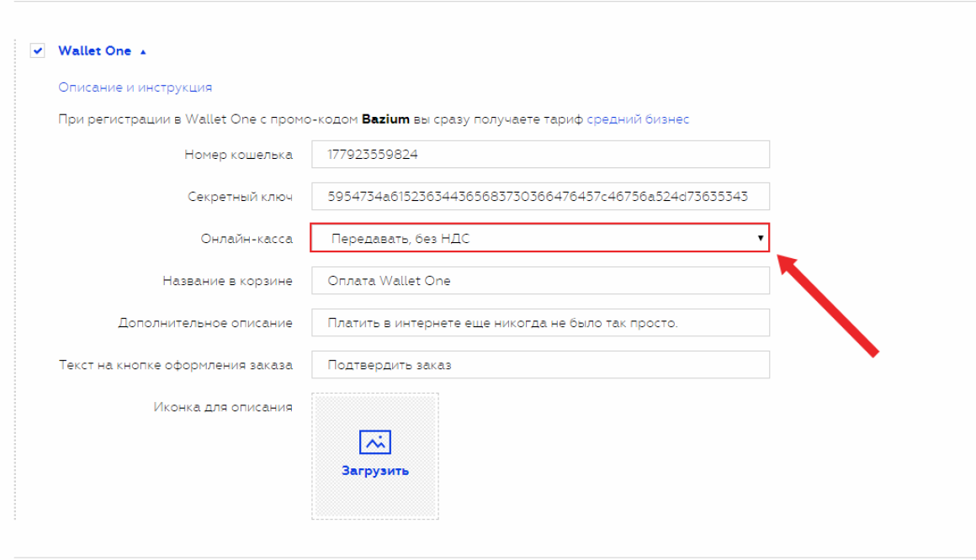
Task: Click the Секретный ключ label
Action: point(241,198)
